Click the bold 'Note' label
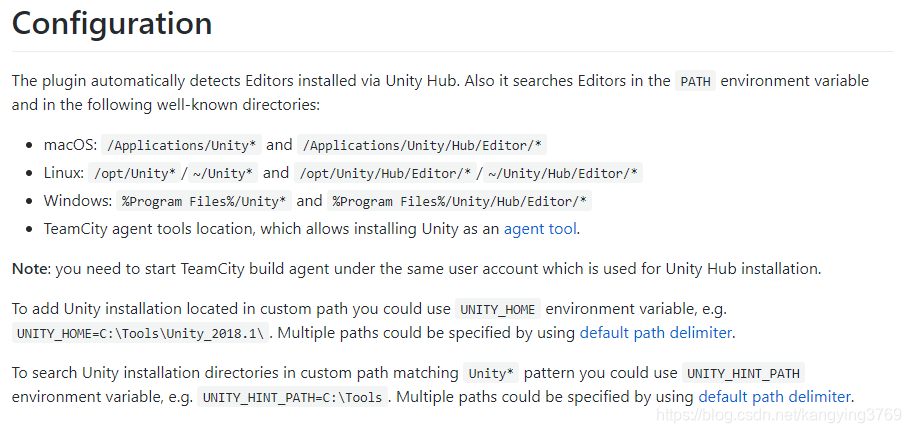The height and width of the screenshot is (433, 911). (x=31, y=269)
